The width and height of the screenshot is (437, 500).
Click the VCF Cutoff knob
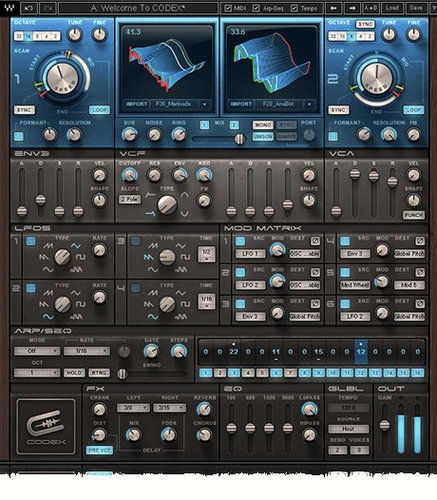point(129,175)
